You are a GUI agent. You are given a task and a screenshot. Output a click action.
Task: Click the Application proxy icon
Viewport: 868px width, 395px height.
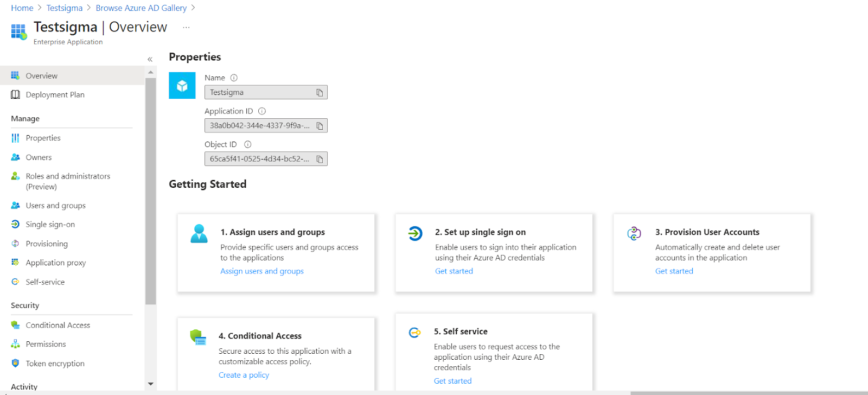pos(15,262)
